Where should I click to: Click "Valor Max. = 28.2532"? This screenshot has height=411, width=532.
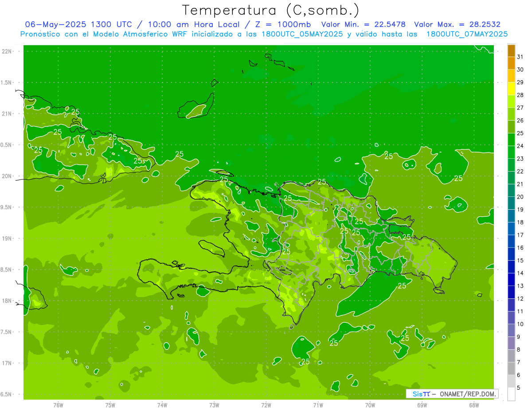point(457,24)
